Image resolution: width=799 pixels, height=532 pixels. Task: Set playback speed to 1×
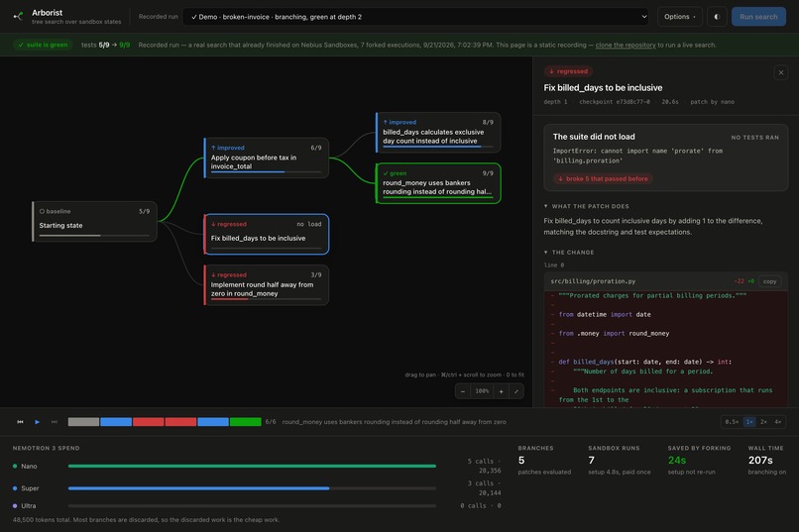[x=749, y=421]
